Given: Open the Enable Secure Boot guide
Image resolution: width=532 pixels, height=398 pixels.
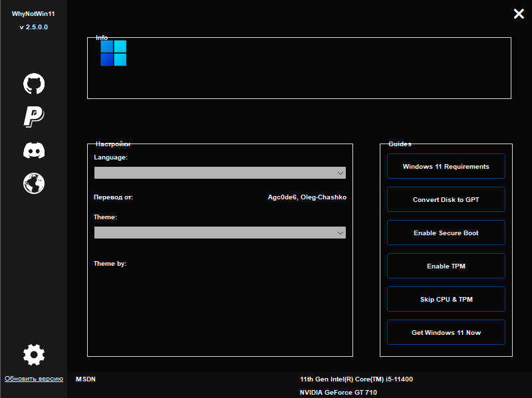Looking at the screenshot, I should click(x=446, y=233).
